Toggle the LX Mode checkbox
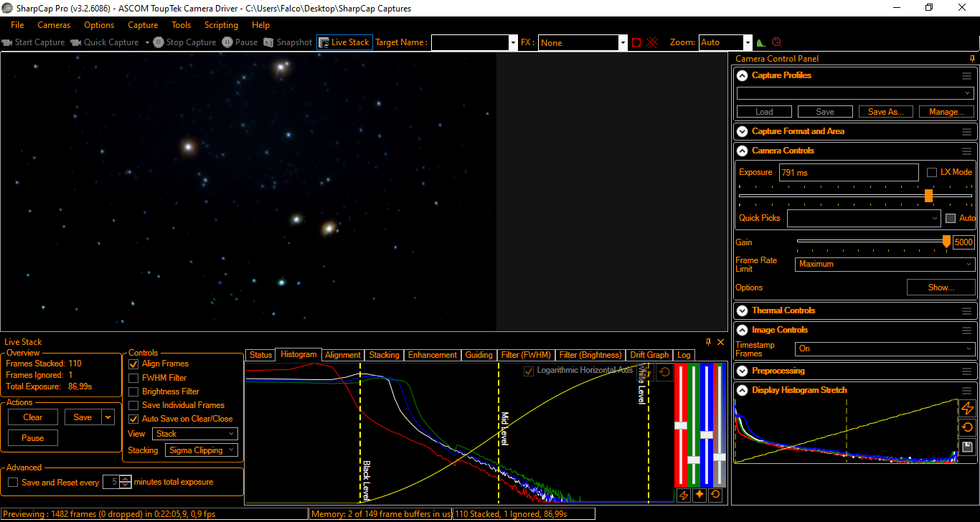 click(932, 172)
